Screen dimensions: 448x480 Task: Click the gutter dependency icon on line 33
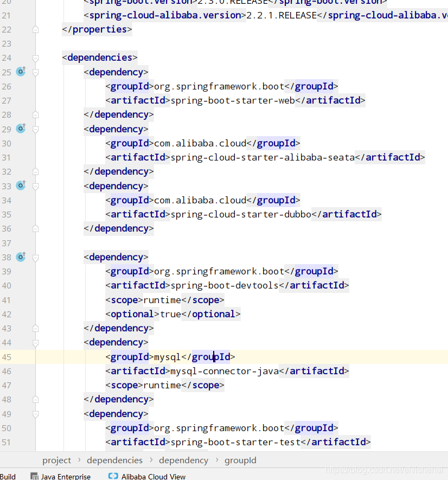point(21,185)
